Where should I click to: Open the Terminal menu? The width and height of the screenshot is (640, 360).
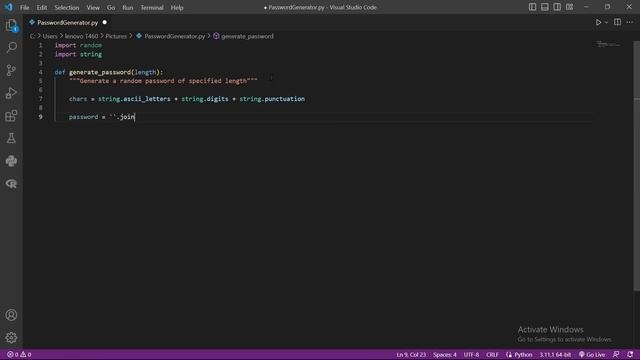[x=152, y=7]
